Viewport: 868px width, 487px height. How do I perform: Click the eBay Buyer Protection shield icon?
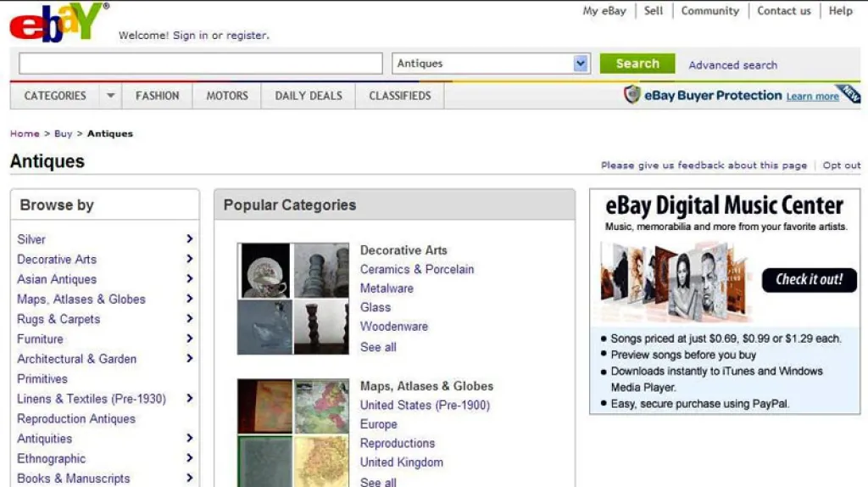tap(632, 95)
